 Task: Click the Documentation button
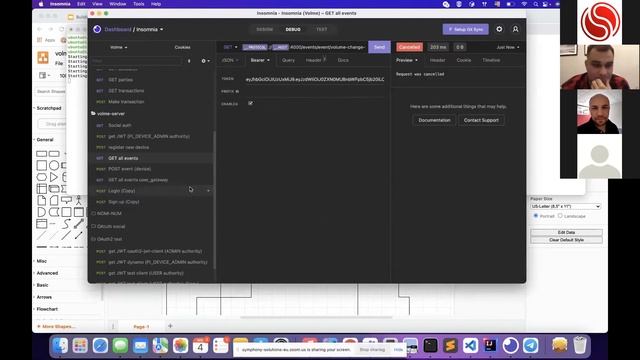click(434, 120)
